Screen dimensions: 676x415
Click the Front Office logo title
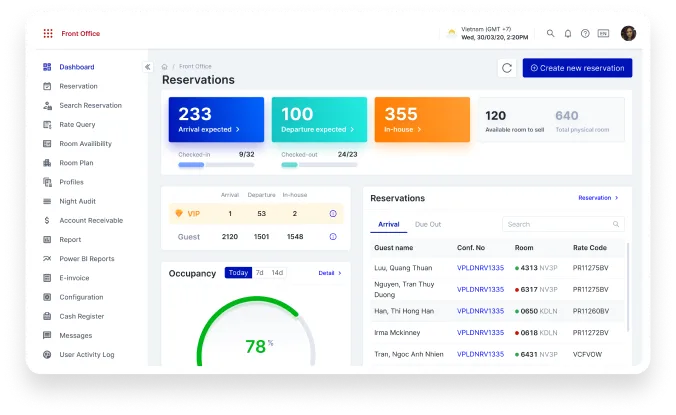[81, 34]
